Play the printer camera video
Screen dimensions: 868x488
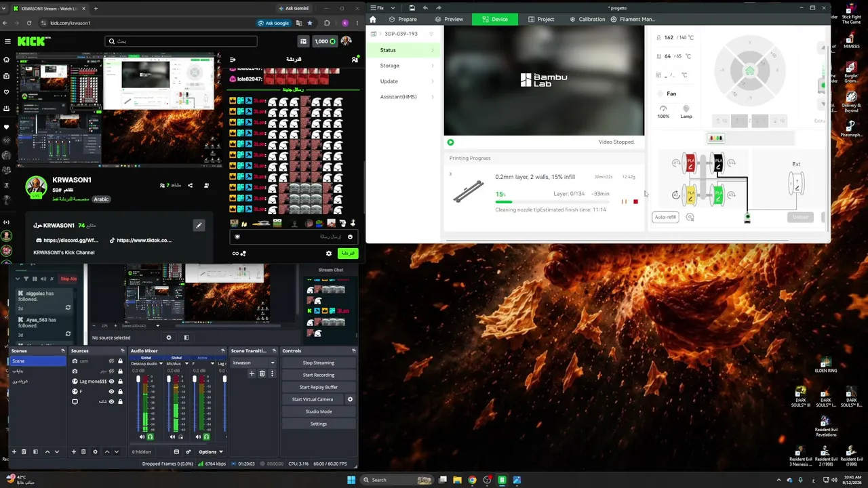click(450, 142)
